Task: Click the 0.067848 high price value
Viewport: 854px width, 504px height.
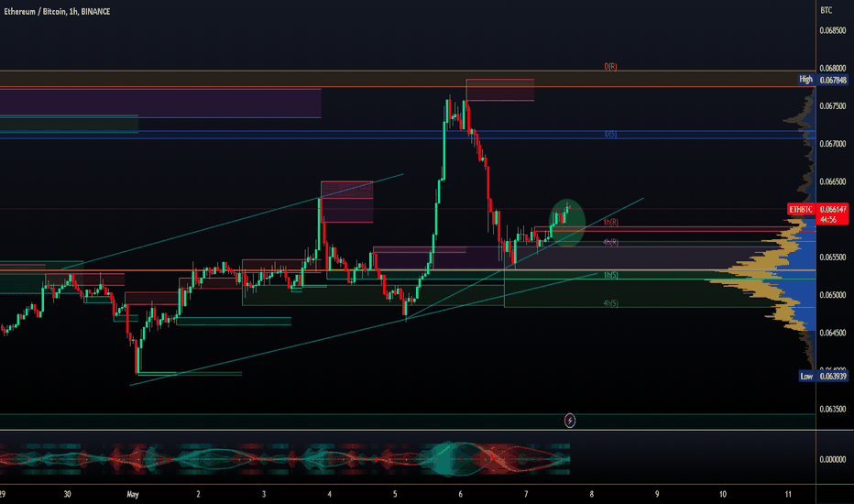Action: coord(833,80)
